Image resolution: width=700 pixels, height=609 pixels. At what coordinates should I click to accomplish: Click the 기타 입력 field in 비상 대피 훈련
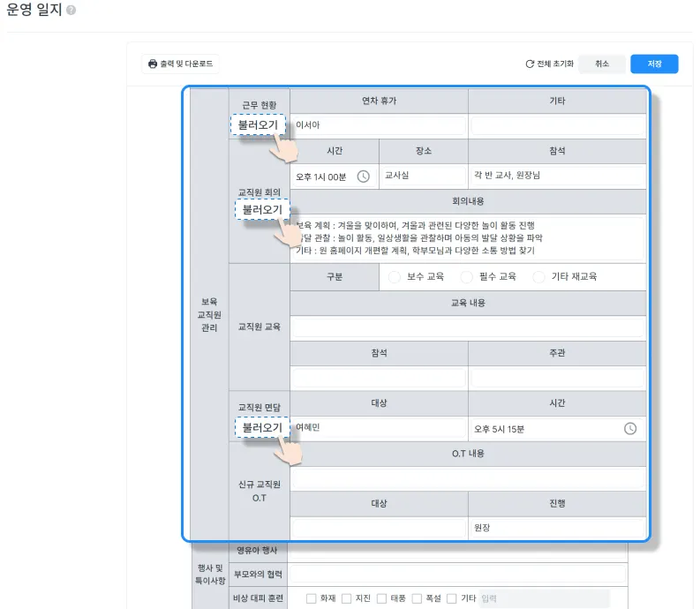544,598
